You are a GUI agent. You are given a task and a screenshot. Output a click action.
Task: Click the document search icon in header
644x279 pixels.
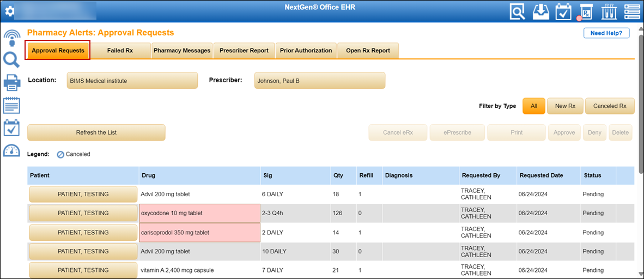(x=518, y=11)
